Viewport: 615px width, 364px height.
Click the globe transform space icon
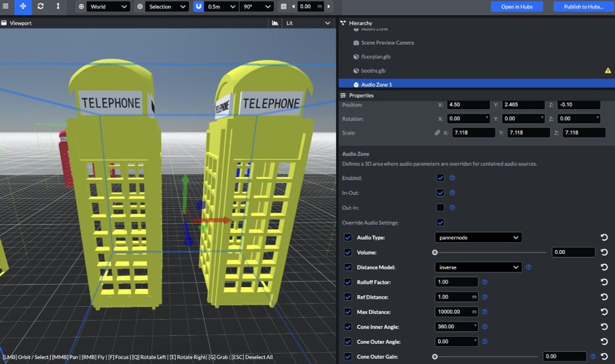point(81,7)
